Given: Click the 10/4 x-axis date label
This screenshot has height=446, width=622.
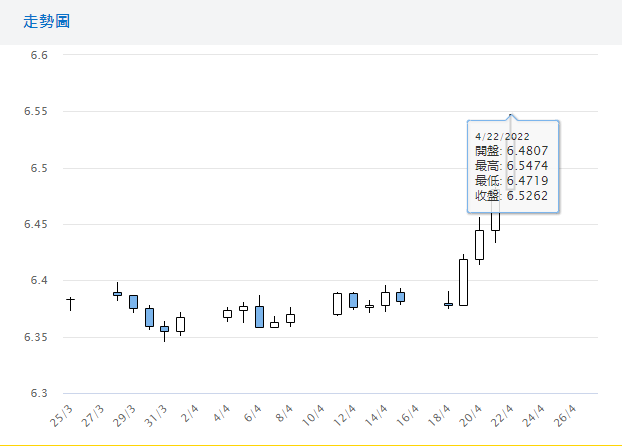Looking at the screenshot, I should coord(312,414).
